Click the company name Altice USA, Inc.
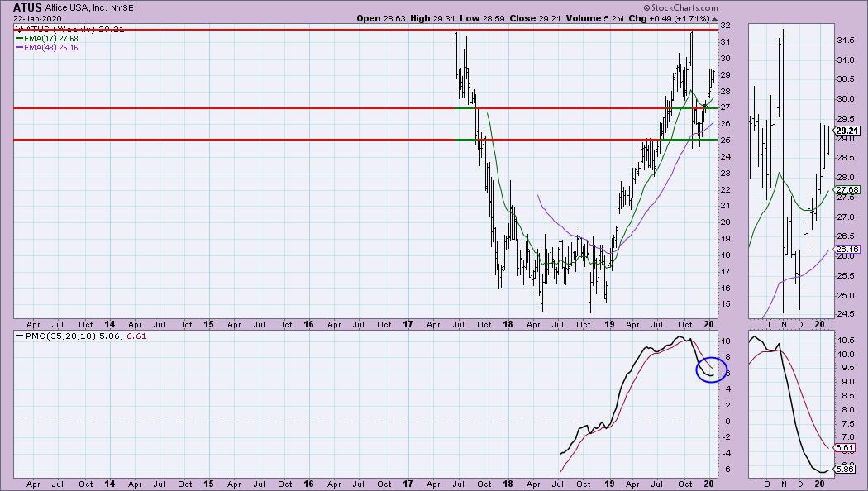Image resolution: width=868 pixels, height=491 pixels. coord(77,8)
